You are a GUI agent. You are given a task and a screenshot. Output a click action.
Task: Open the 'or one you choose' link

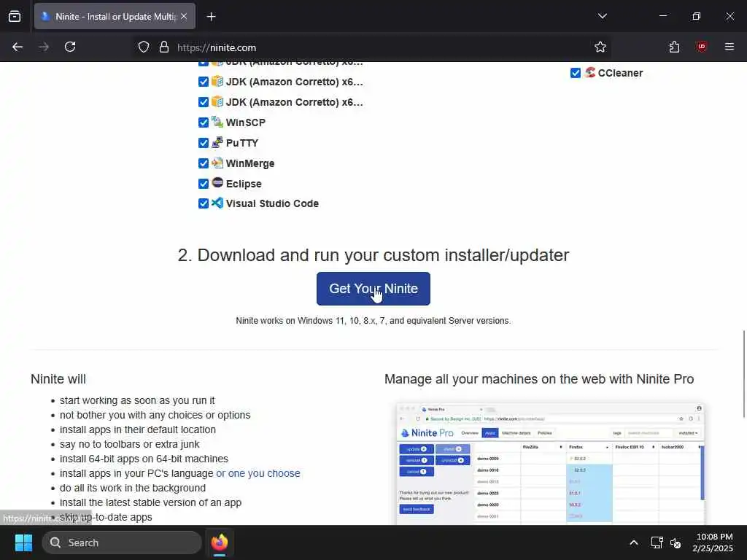(x=258, y=473)
